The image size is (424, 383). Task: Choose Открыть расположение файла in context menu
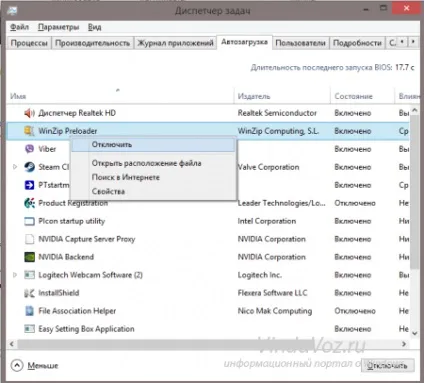153,163
